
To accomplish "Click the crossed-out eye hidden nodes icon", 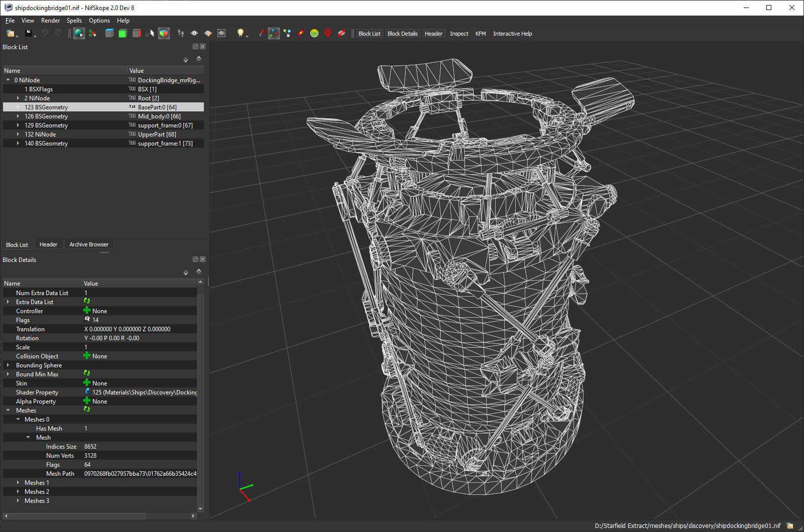I will 341,33.
